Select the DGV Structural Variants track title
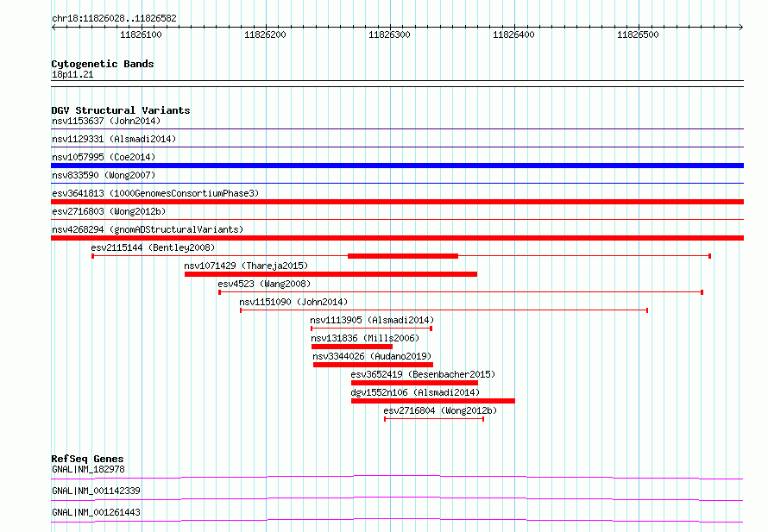 [121, 110]
